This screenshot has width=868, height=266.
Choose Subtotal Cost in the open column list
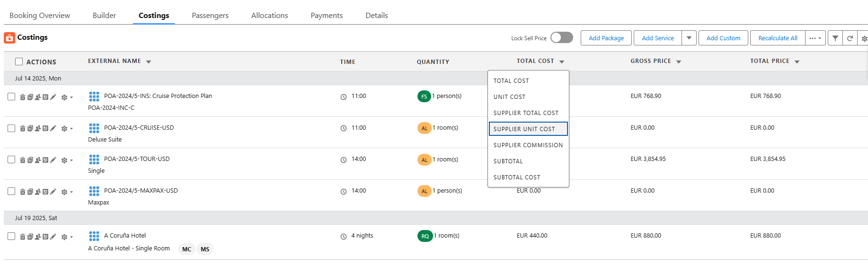pos(516,177)
